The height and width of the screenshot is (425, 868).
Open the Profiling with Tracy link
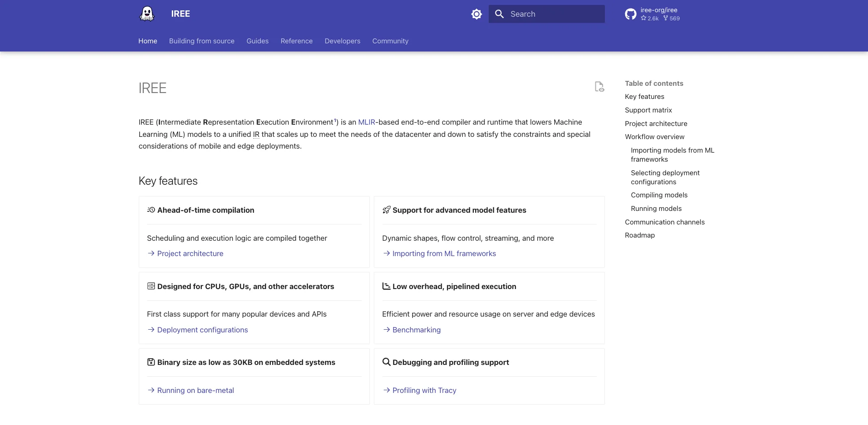pyautogui.click(x=425, y=391)
